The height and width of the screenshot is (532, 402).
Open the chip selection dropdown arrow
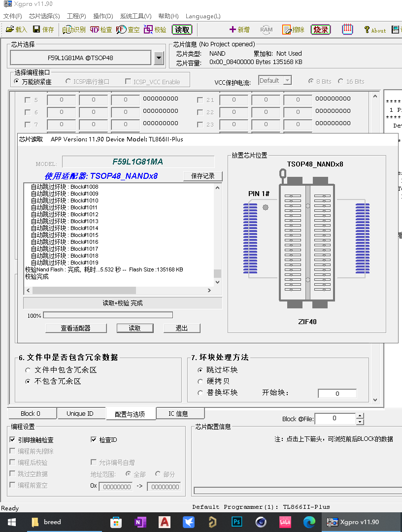tap(158, 58)
